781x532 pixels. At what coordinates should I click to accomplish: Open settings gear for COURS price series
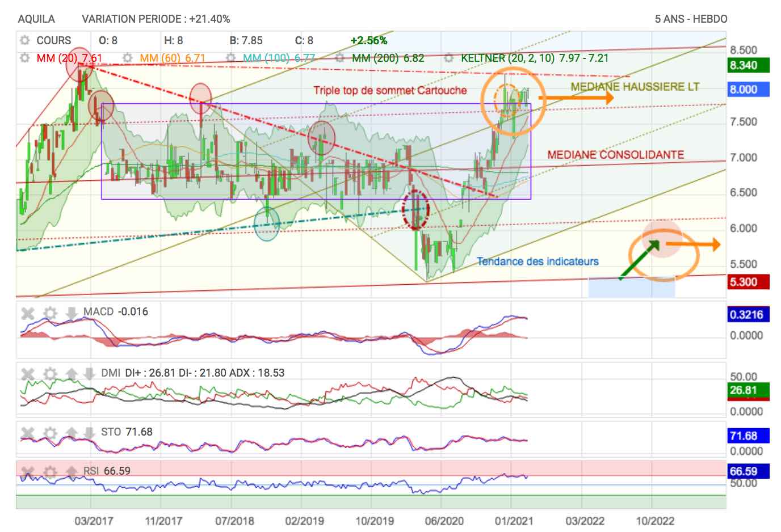[24, 40]
